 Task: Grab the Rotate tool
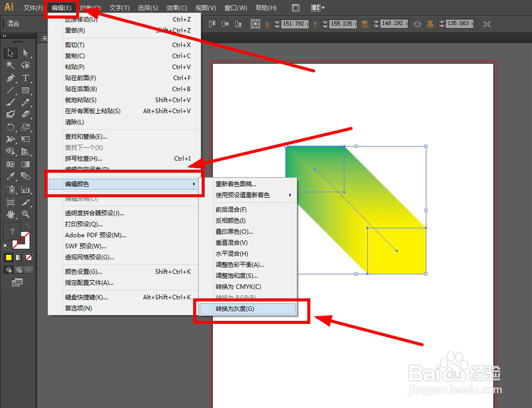tap(10, 127)
